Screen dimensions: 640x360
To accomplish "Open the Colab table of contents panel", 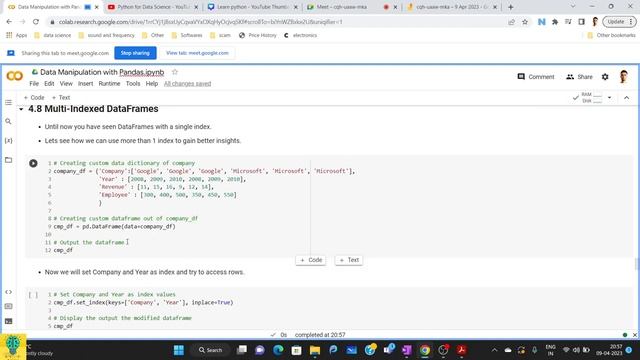I will [x=9, y=102].
